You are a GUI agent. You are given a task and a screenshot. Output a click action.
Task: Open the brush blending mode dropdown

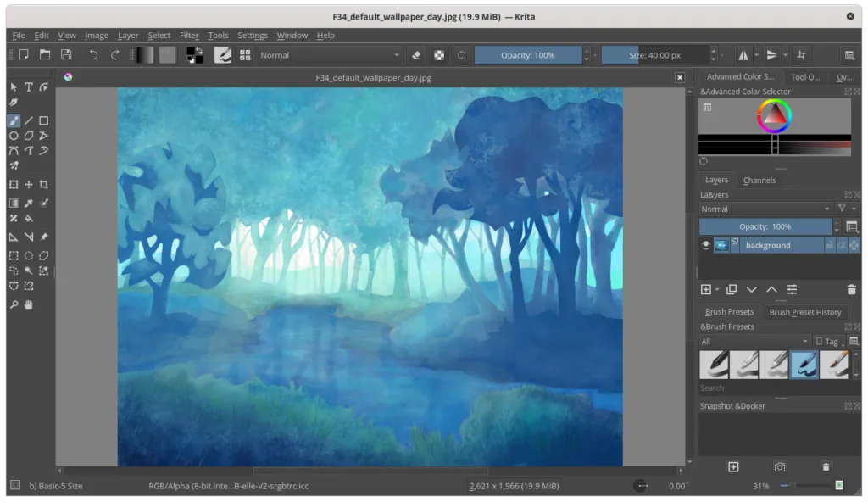pyautogui.click(x=329, y=55)
